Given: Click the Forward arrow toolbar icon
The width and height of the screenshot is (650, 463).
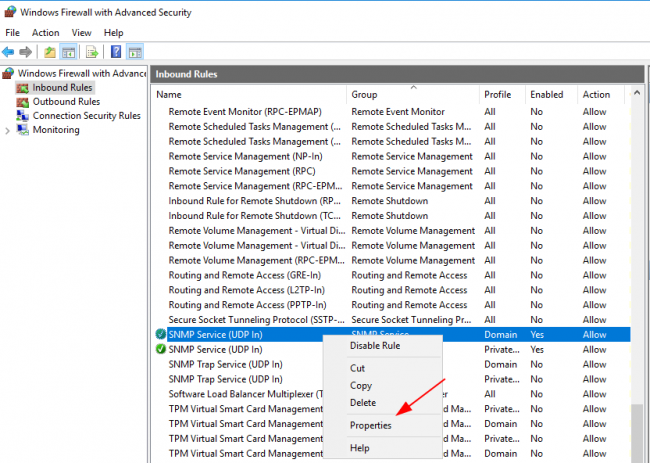Looking at the screenshot, I should [x=26, y=52].
